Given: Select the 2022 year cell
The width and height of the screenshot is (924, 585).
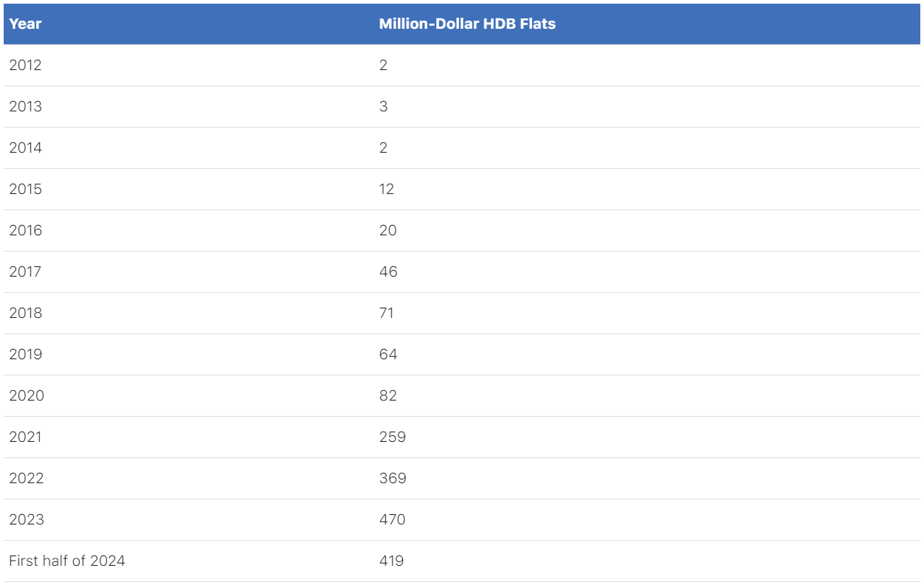Looking at the screenshot, I should click(26, 478).
